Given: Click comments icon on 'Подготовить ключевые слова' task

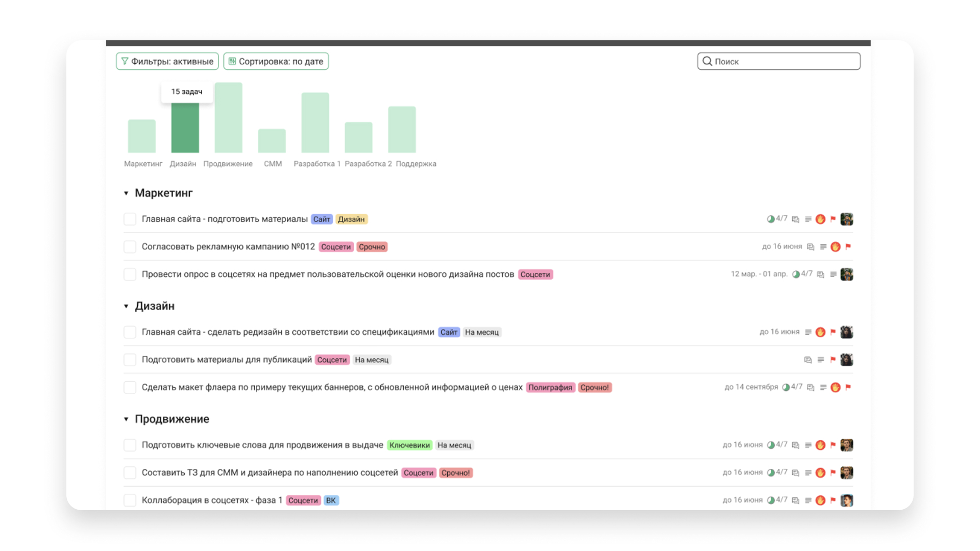Looking at the screenshot, I should point(795,445).
